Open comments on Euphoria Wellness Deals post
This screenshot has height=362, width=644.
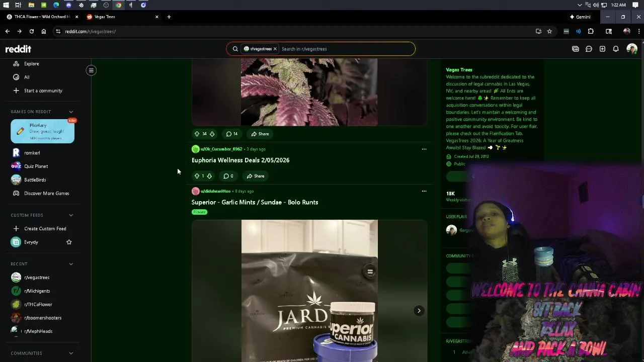coord(228,176)
